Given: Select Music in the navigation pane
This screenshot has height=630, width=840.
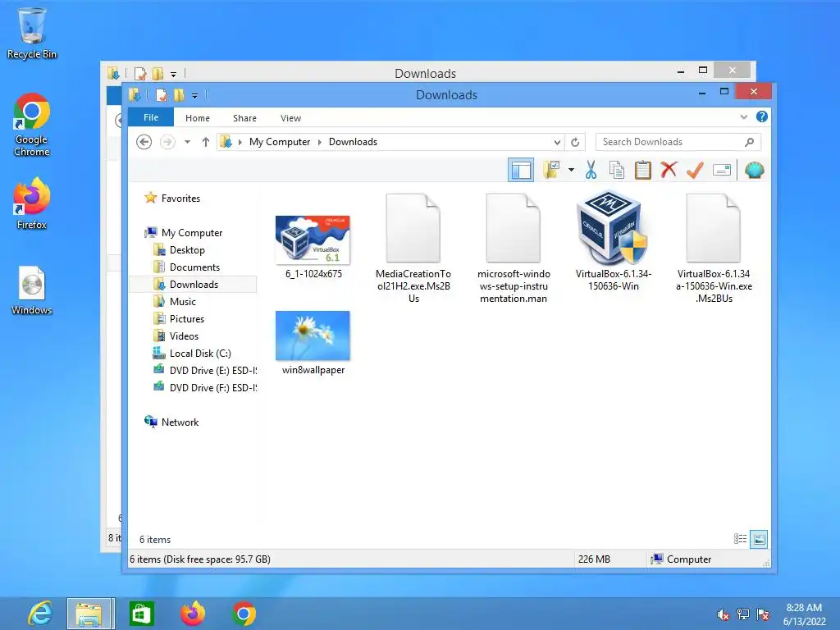Looking at the screenshot, I should (183, 302).
